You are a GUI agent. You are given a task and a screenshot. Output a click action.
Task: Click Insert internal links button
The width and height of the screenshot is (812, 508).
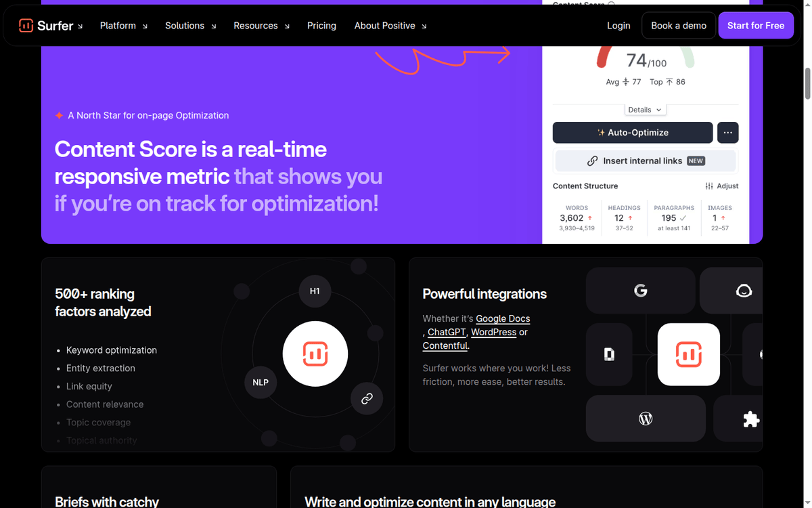(646, 161)
